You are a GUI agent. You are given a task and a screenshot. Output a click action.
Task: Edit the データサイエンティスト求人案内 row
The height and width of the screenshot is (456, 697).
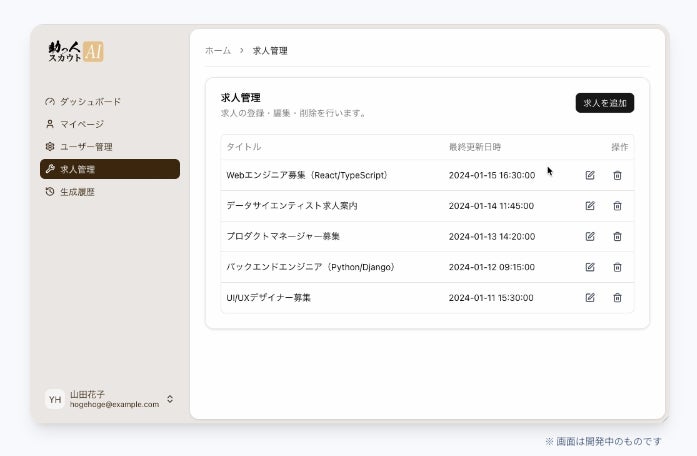point(590,206)
